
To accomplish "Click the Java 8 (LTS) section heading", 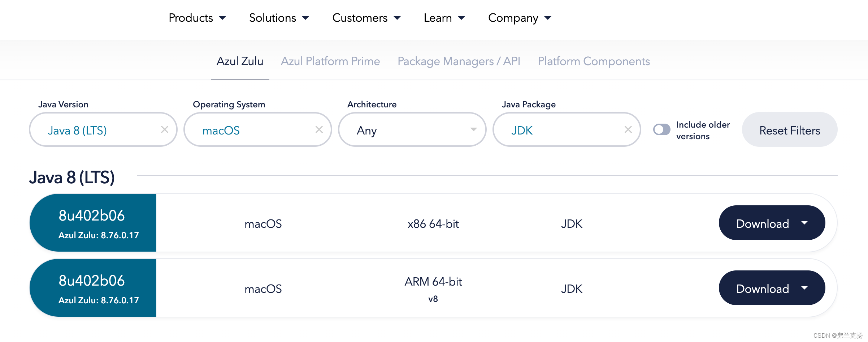I will (72, 178).
